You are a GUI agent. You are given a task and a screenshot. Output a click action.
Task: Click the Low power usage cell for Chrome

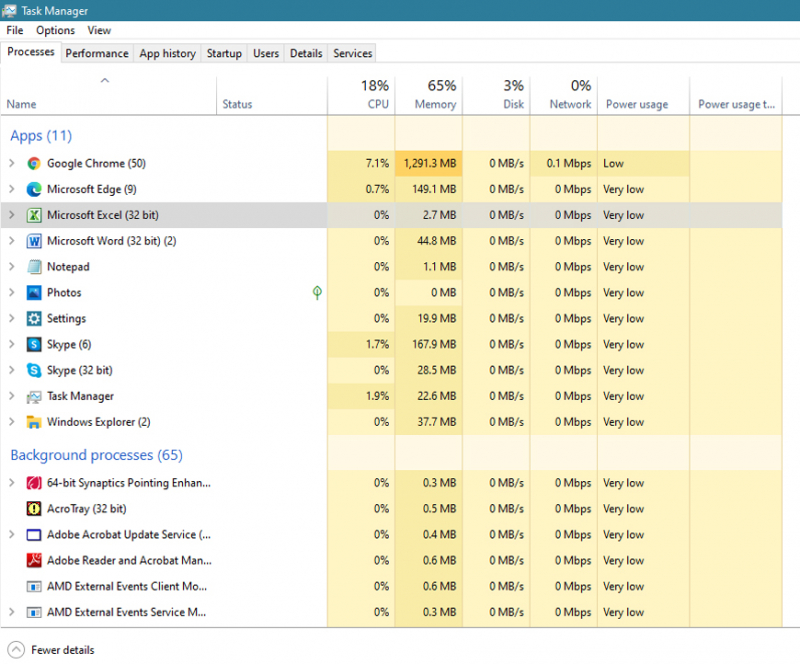pos(643,163)
